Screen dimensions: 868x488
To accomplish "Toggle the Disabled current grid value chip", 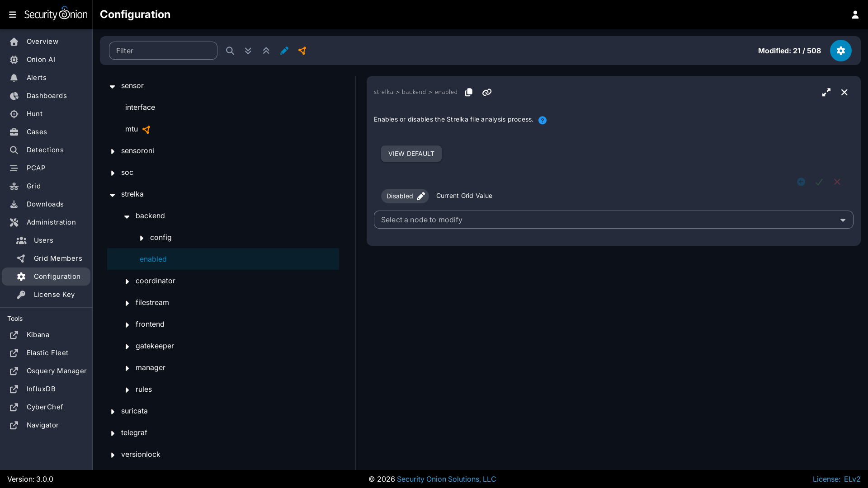I will 405,196.
